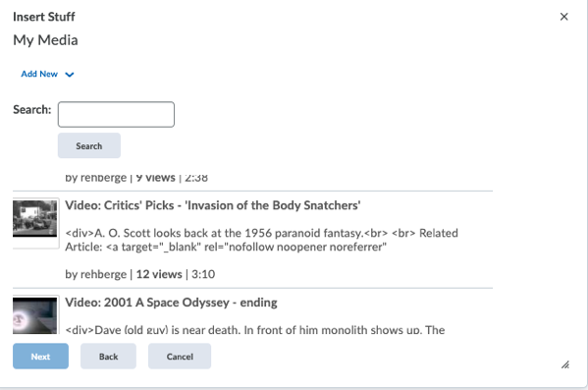Select the 2001 A Space Odyssey thumbnail
Image resolution: width=588 pixels, height=390 pixels.
(x=35, y=315)
